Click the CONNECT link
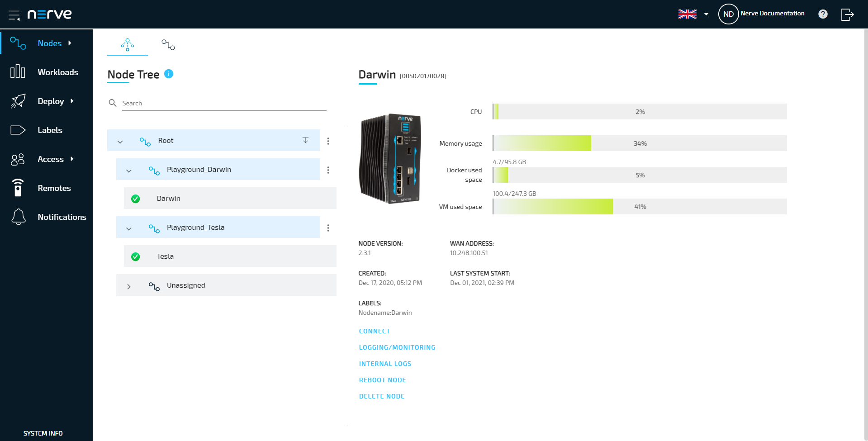The image size is (868, 441). [374, 331]
